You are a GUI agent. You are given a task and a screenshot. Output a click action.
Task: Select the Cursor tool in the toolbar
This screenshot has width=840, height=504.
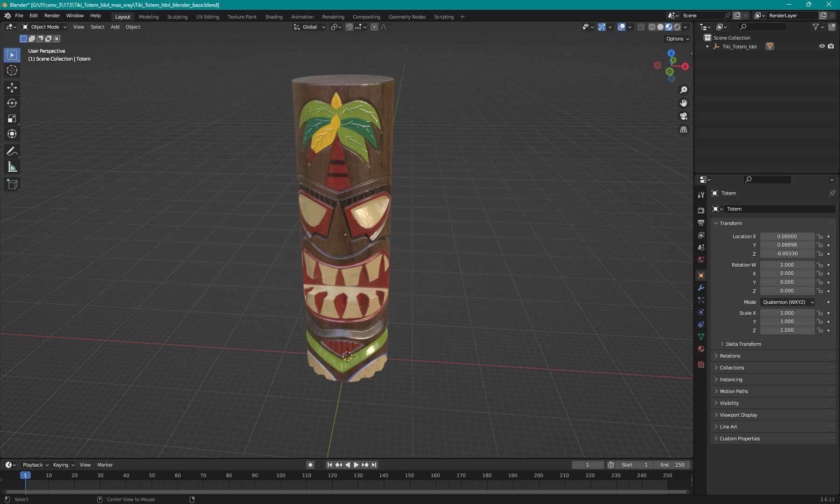[x=12, y=70]
